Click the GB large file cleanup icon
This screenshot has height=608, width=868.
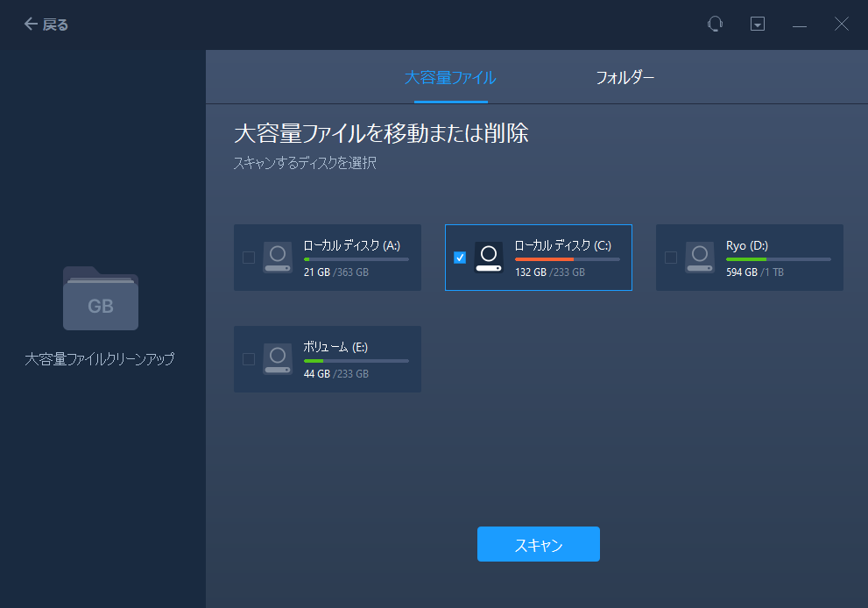100,299
